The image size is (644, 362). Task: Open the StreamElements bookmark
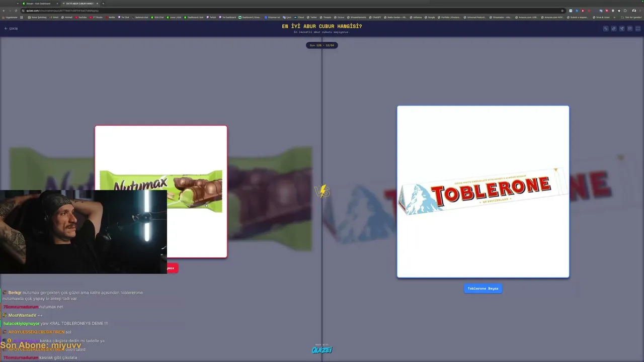point(357,17)
